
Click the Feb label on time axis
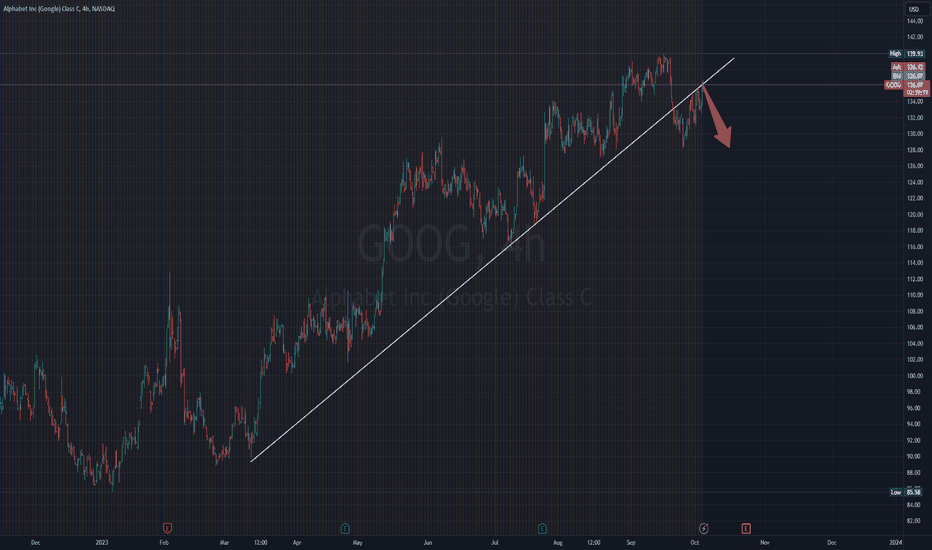[164, 542]
